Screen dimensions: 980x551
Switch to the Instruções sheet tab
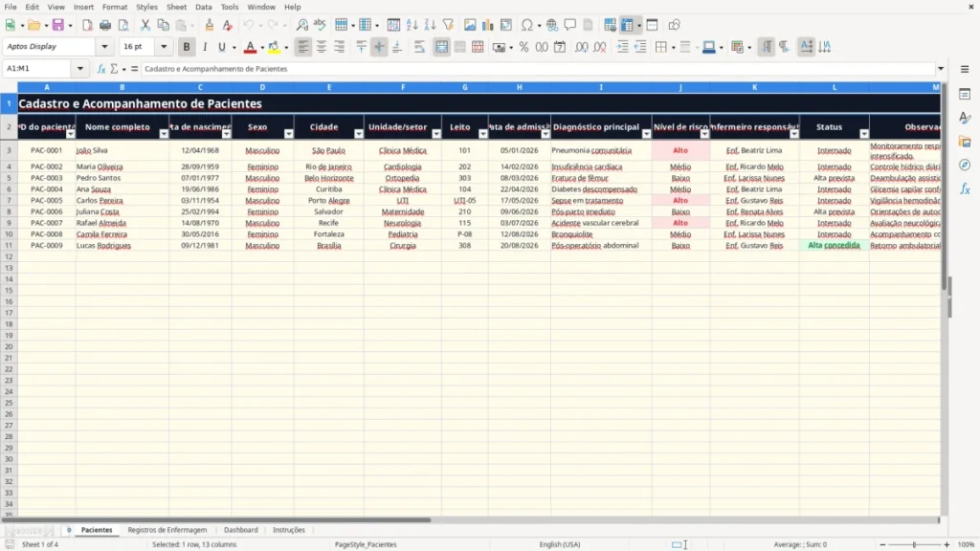click(289, 530)
